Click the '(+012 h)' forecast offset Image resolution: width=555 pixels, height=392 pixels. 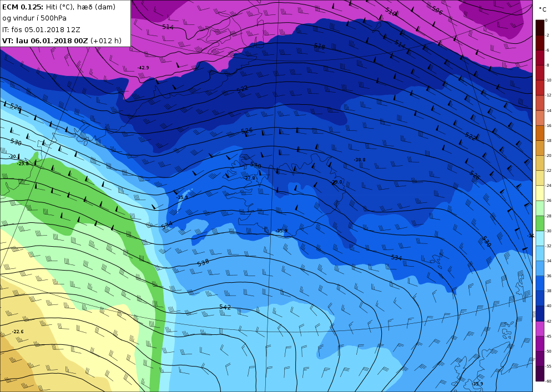click(106, 40)
